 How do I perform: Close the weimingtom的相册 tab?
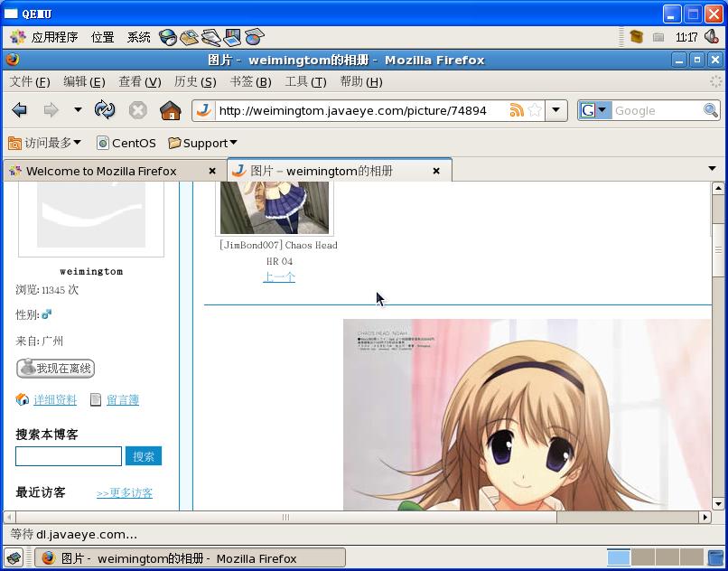click(436, 171)
